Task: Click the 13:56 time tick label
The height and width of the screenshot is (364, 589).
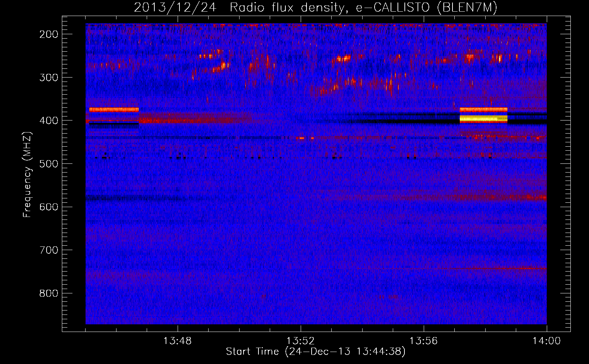Action: (x=423, y=341)
